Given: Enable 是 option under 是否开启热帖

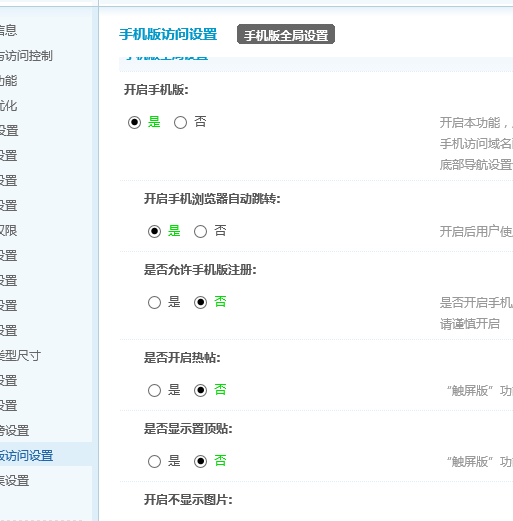Looking at the screenshot, I should tap(154, 390).
